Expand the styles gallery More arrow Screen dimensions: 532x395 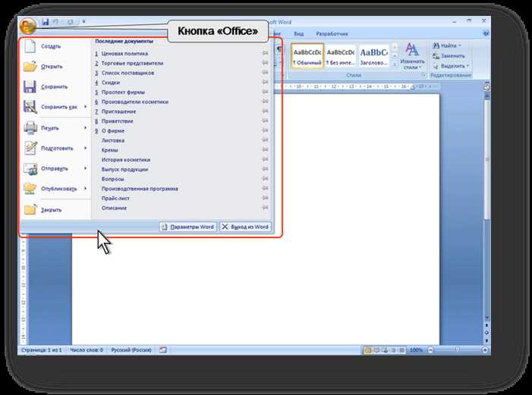coord(395,64)
